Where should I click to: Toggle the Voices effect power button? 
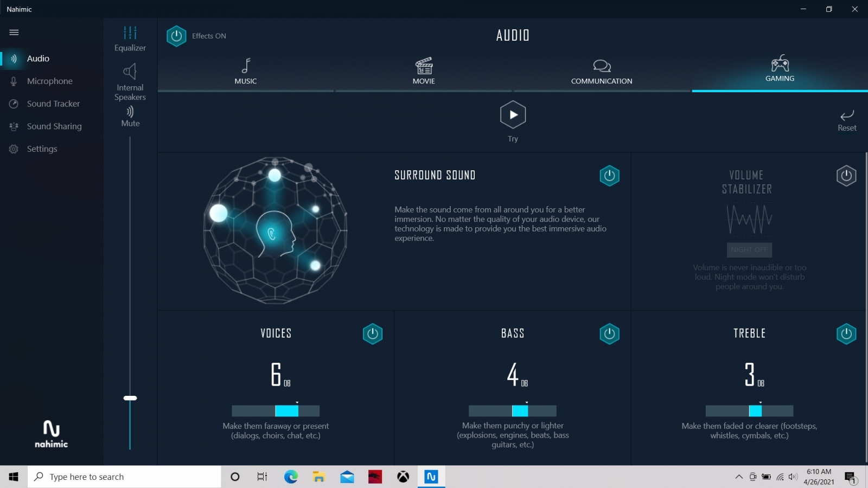[373, 334]
